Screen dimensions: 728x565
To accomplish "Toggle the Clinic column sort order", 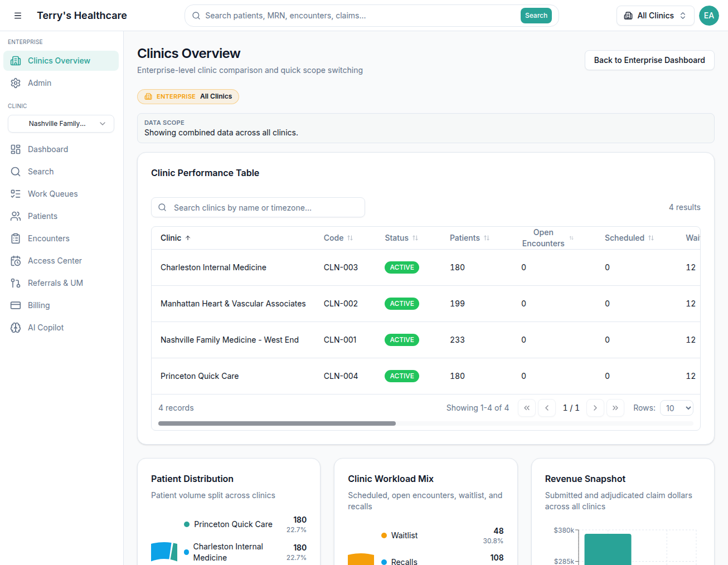I will 175,237.
